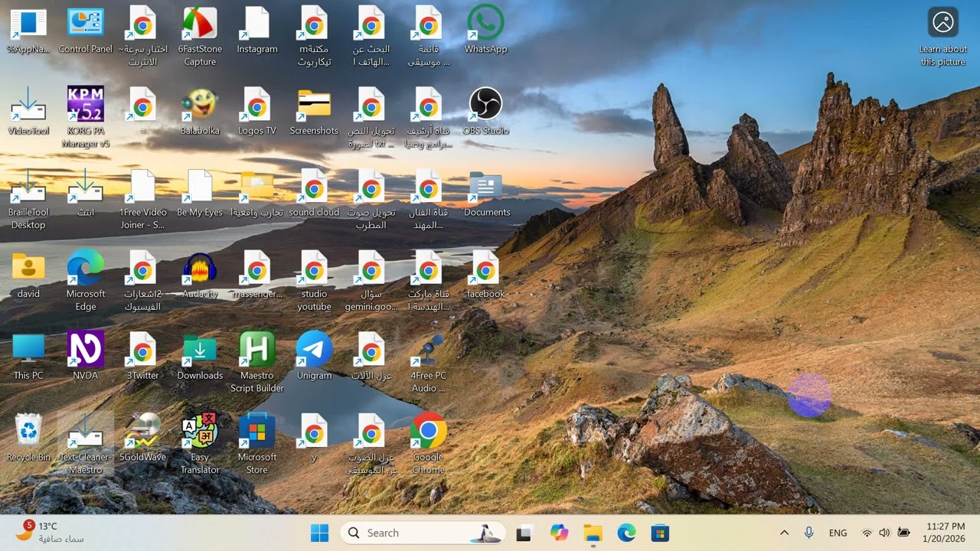Select the messenger Chrome shortcut

257,275
